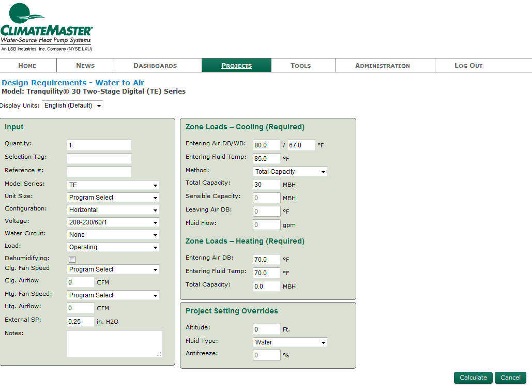Screen dimensions: 532x392
Task: Click the Reference # field
Action: [x=99, y=172]
